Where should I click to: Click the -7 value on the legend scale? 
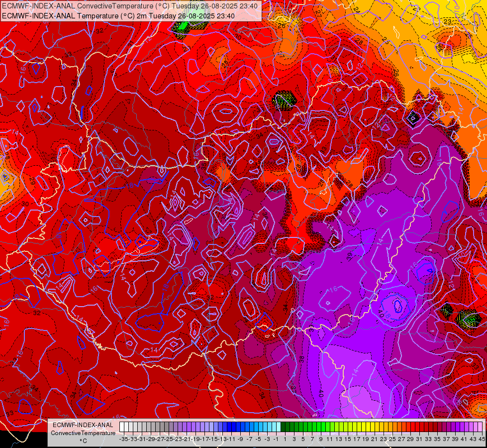coord(249,439)
